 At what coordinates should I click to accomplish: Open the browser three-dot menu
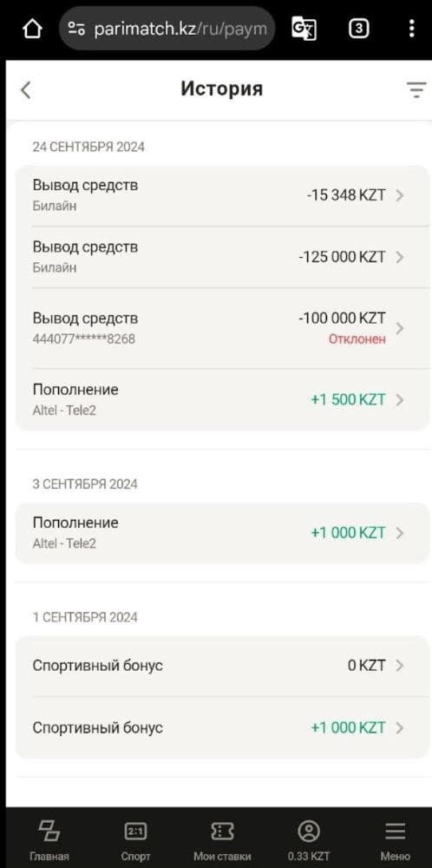click(x=411, y=29)
